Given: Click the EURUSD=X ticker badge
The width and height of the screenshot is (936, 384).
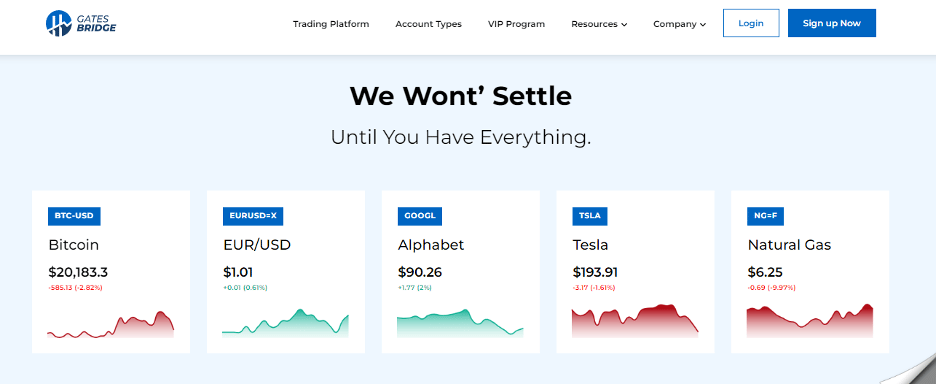Looking at the screenshot, I should [x=253, y=216].
